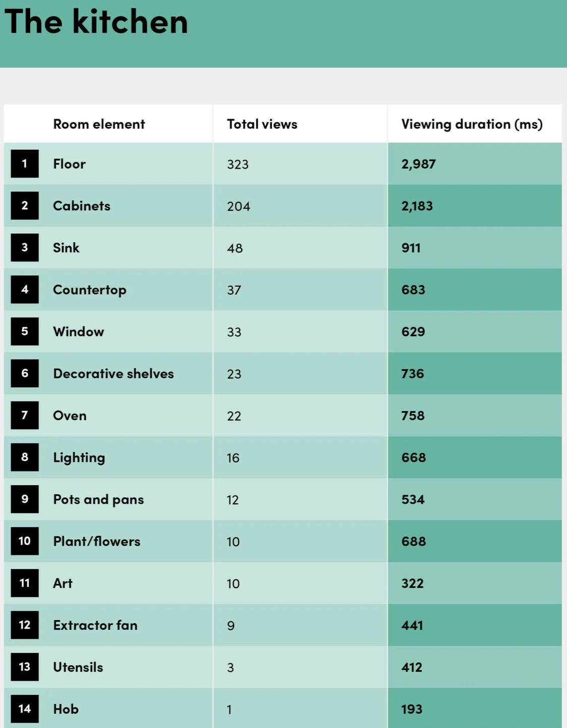This screenshot has height=728, width=567.
Task: Click the Plant/flowers row label
Action: pyautogui.click(x=96, y=541)
